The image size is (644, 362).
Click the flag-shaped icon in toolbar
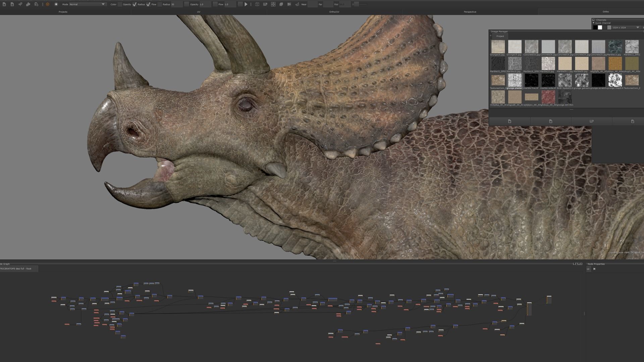[x=289, y=4]
